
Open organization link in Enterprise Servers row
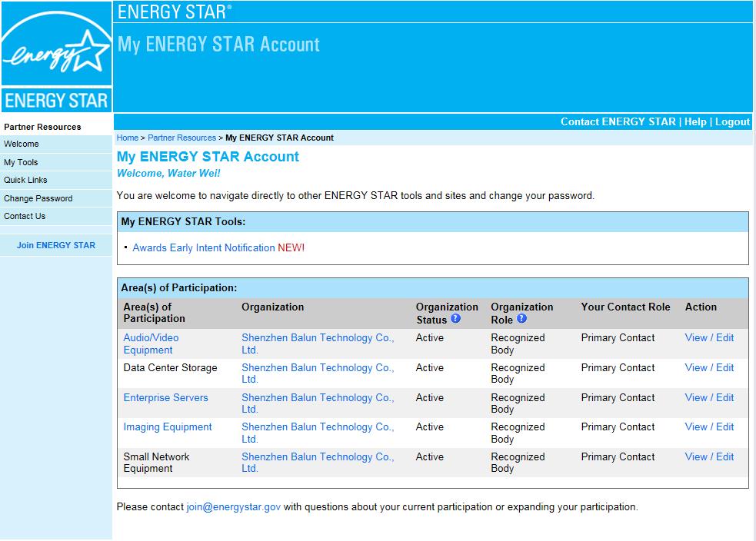(318, 403)
